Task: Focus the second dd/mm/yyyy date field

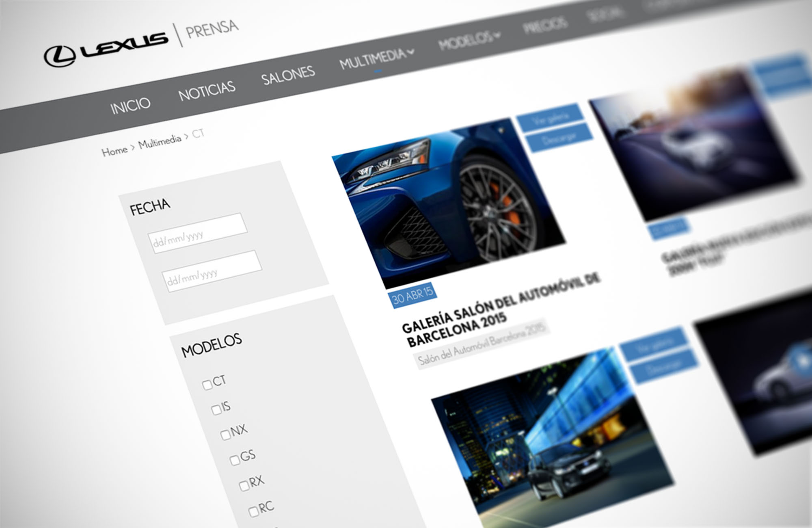Action: pos(212,270)
